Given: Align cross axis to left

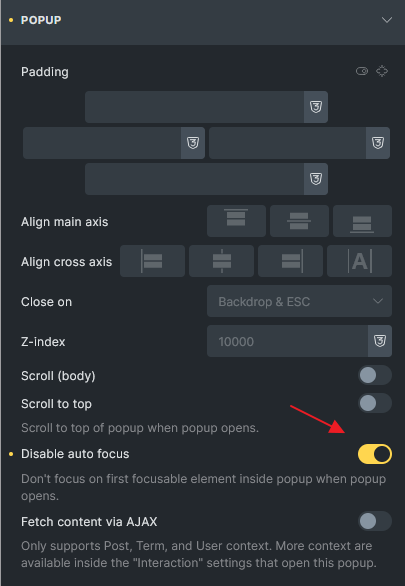Looking at the screenshot, I should tap(152, 261).
